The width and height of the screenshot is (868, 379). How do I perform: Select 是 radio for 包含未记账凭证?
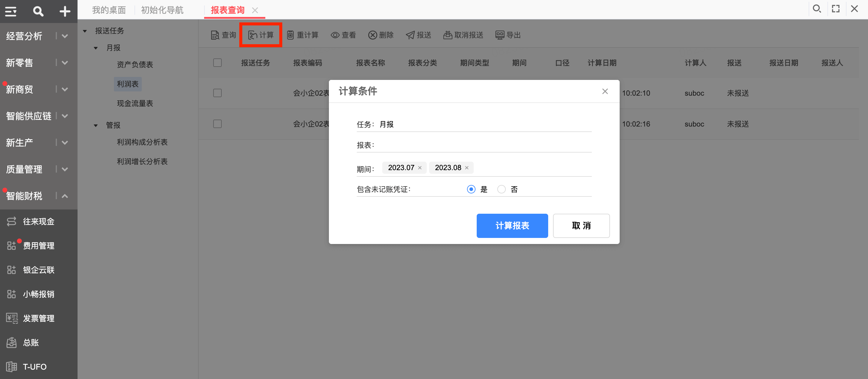pyautogui.click(x=471, y=189)
